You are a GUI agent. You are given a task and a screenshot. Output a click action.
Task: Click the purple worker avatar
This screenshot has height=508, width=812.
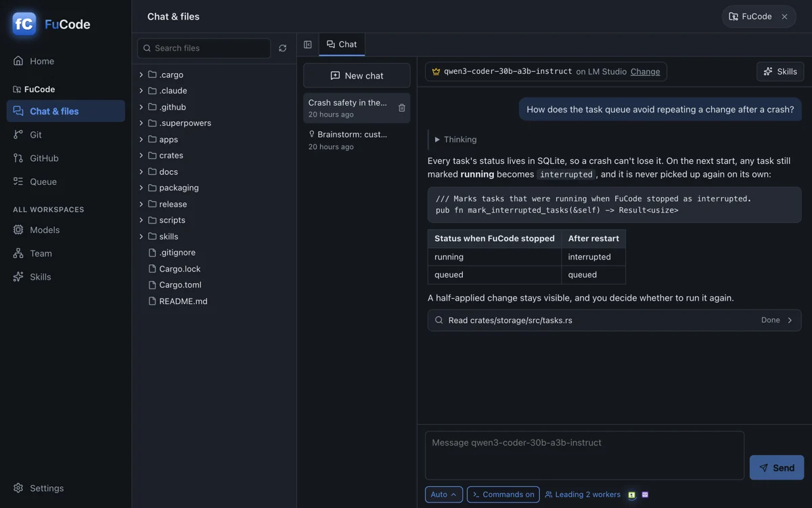pyautogui.click(x=645, y=494)
